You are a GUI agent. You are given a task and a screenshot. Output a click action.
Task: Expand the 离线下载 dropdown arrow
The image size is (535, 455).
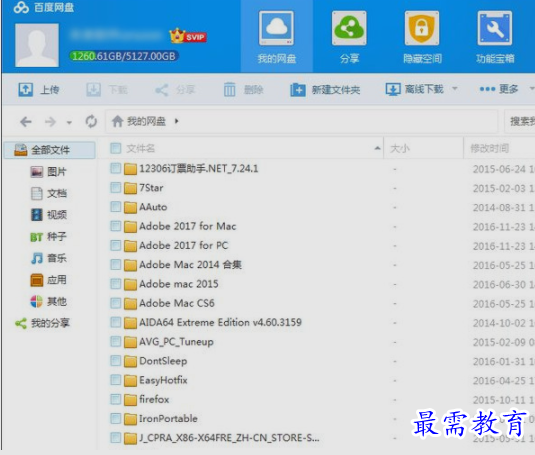point(454,89)
